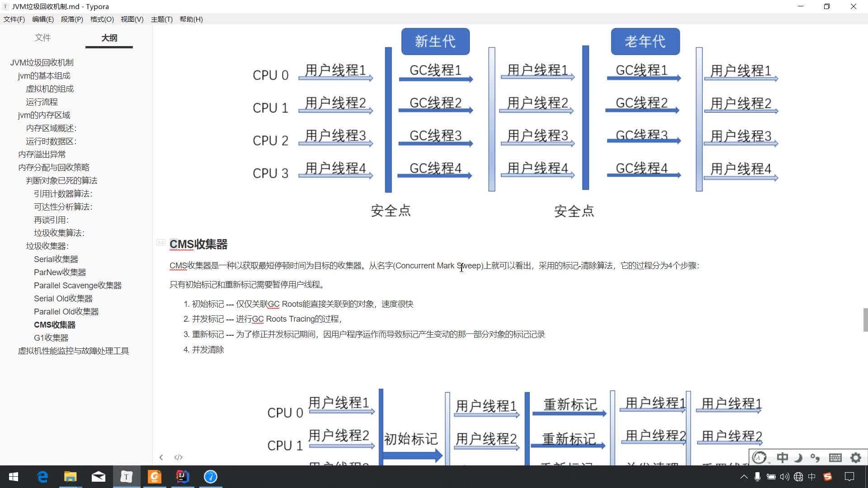Viewport: 868px width, 488px height.
Task: Switch to the 文件 sidebar tab
Action: click(43, 38)
